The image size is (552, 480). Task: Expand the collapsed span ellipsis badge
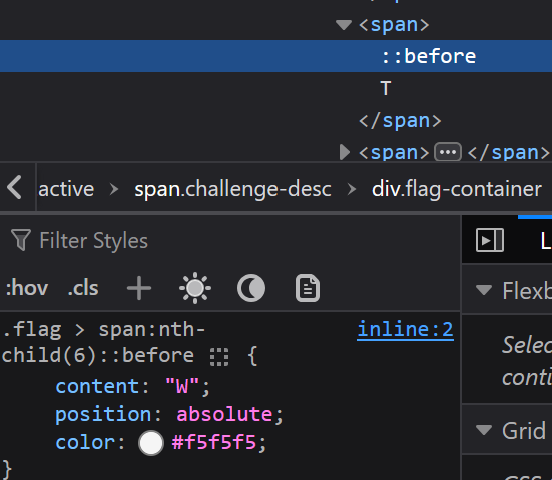tap(448, 152)
